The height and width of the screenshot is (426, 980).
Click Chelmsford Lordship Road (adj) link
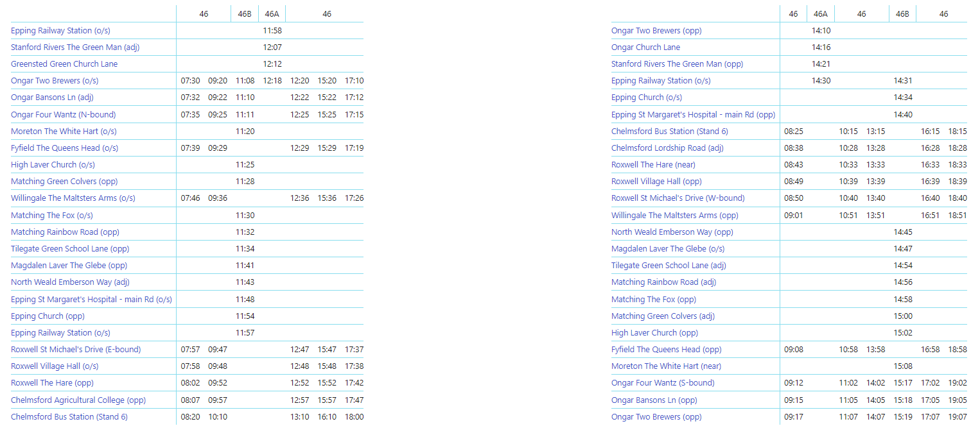[667, 148]
